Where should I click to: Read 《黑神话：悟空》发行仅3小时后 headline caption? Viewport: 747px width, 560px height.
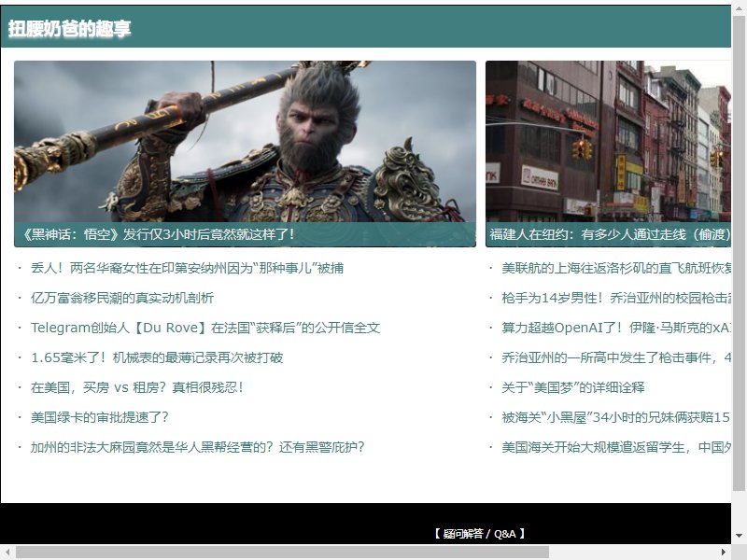pyautogui.click(x=159, y=234)
